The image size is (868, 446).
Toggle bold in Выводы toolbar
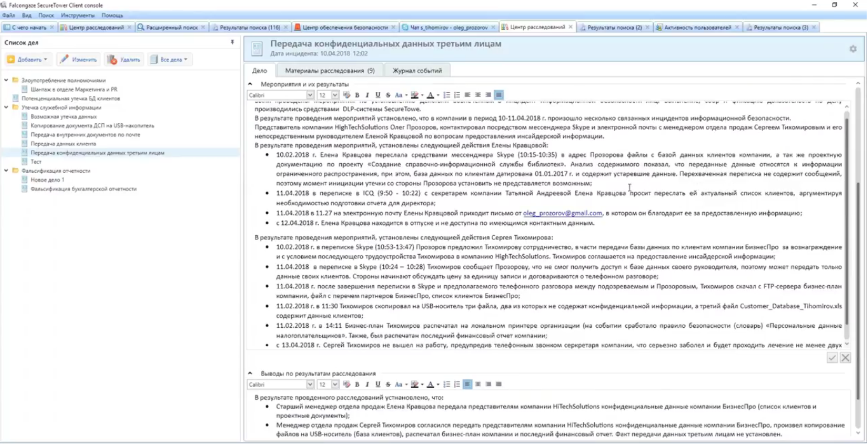pyautogui.click(x=357, y=384)
